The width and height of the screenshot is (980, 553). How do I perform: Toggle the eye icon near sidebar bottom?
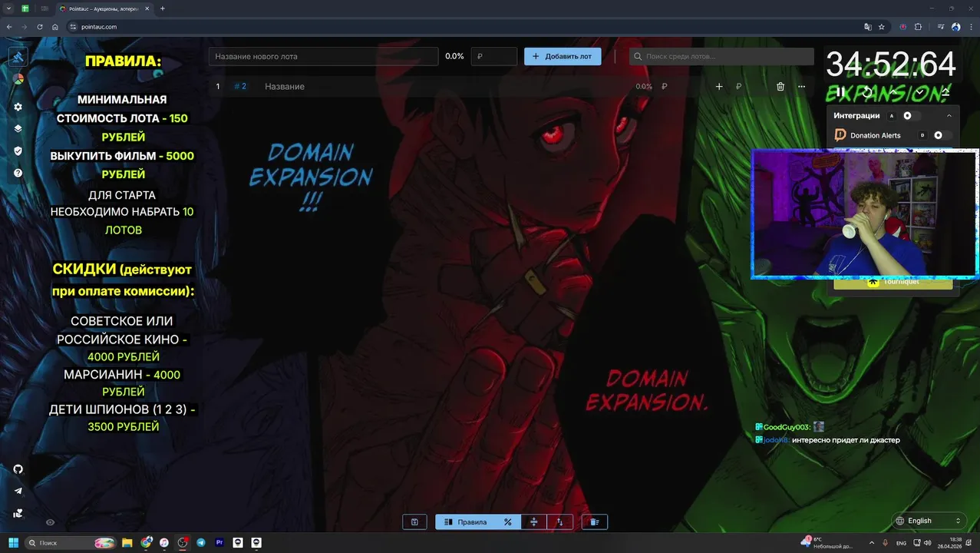point(50,522)
